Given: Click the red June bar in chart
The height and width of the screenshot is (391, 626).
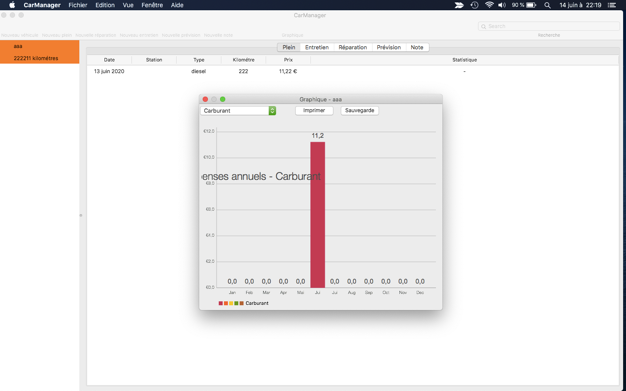Looking at the screenshot, I should (318, 215).
